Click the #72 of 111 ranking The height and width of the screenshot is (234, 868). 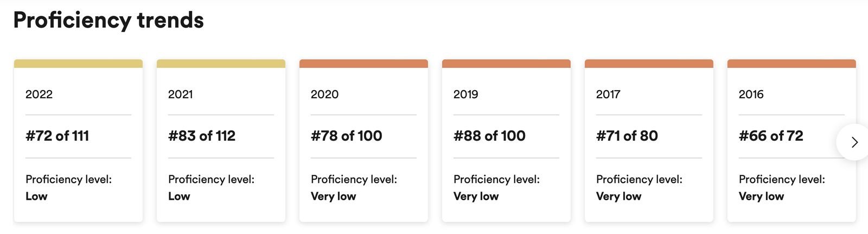pos(57,136)
